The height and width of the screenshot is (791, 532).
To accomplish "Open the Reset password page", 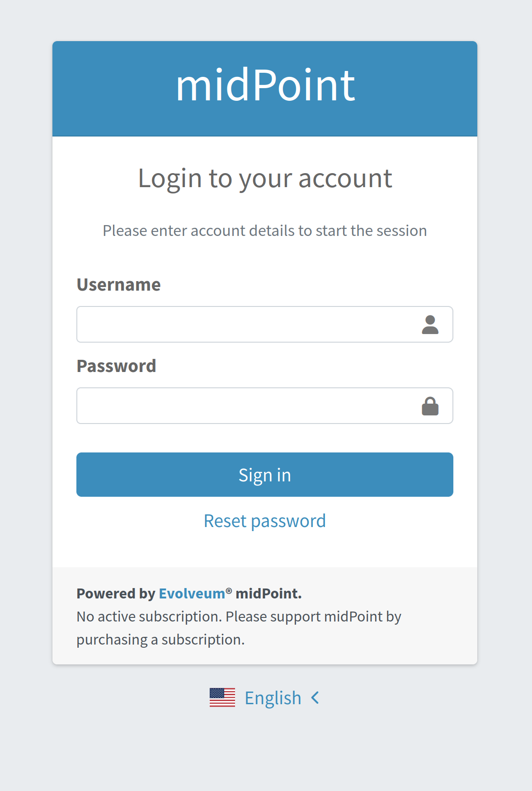I will (265, 520).
